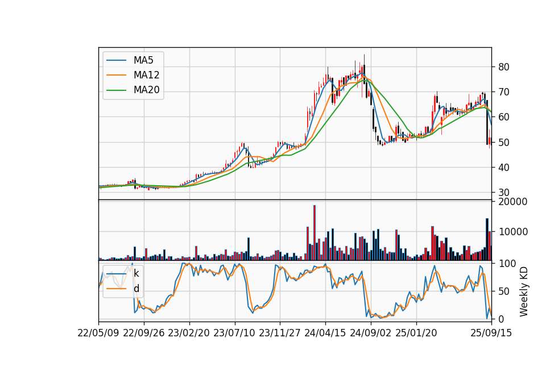
Task: Click the KD axis value 0
Action: (500, 319)
